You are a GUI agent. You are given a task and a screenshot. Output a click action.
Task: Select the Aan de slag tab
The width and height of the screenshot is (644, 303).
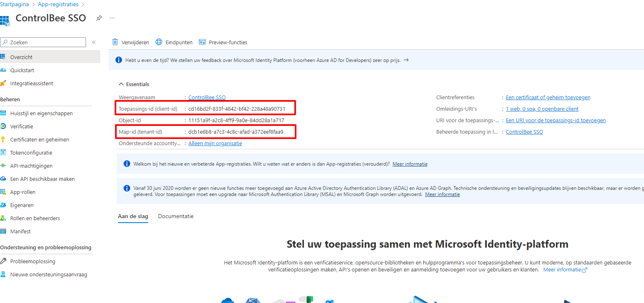[x=133, y=216]
